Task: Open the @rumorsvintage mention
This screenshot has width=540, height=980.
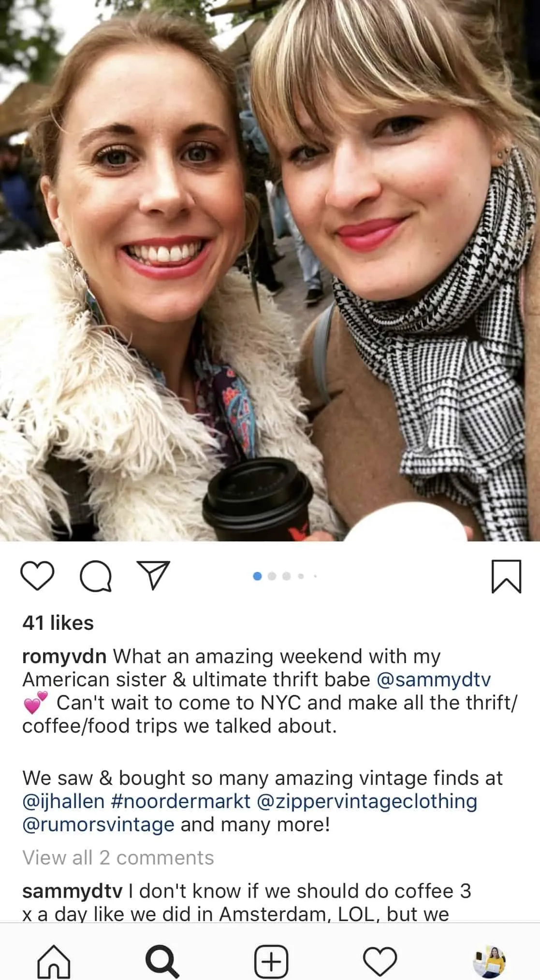Action: click(x=98, y=824)
